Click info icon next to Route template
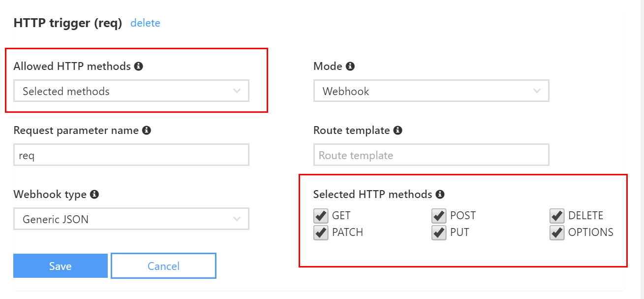 click(x=398, y=130)
